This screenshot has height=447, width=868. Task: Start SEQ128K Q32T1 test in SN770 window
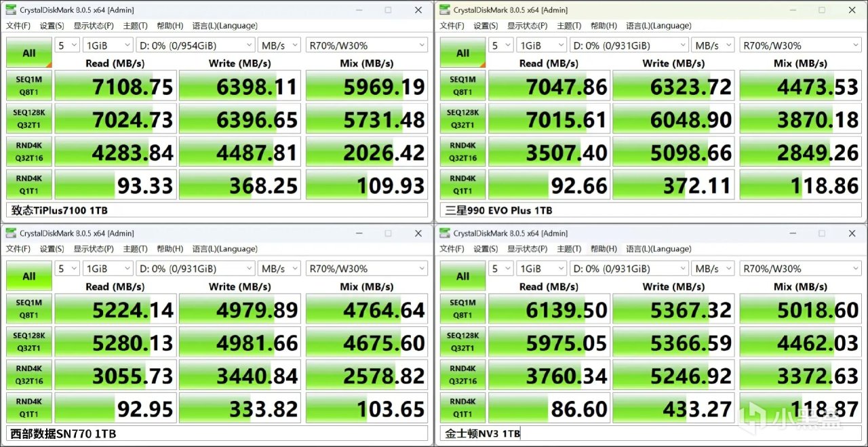pyautogui.click(x=29, y=342)
